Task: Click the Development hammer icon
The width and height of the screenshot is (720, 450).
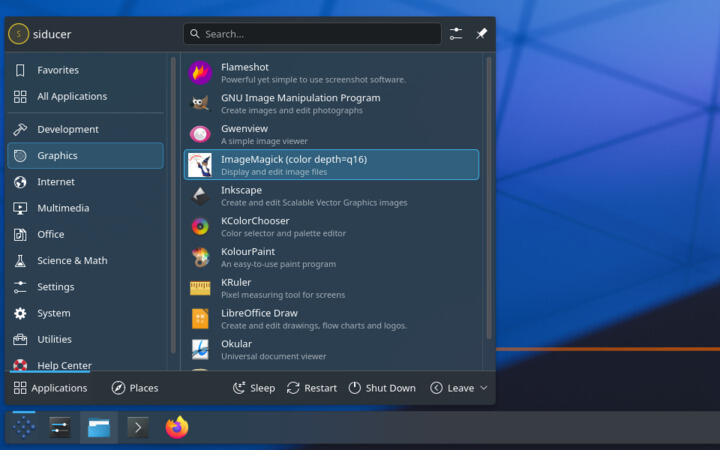Action: pyautogui.click(x=20, y=129)
